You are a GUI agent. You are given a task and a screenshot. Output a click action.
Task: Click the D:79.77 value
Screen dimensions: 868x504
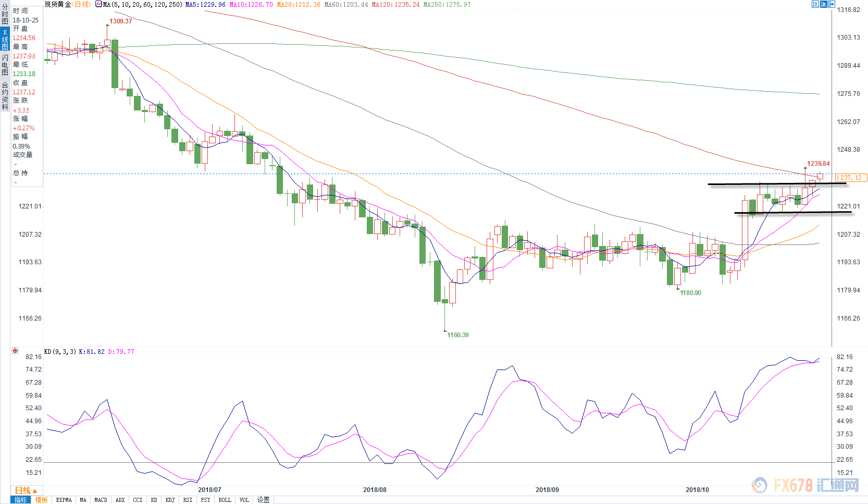point(121,352)
